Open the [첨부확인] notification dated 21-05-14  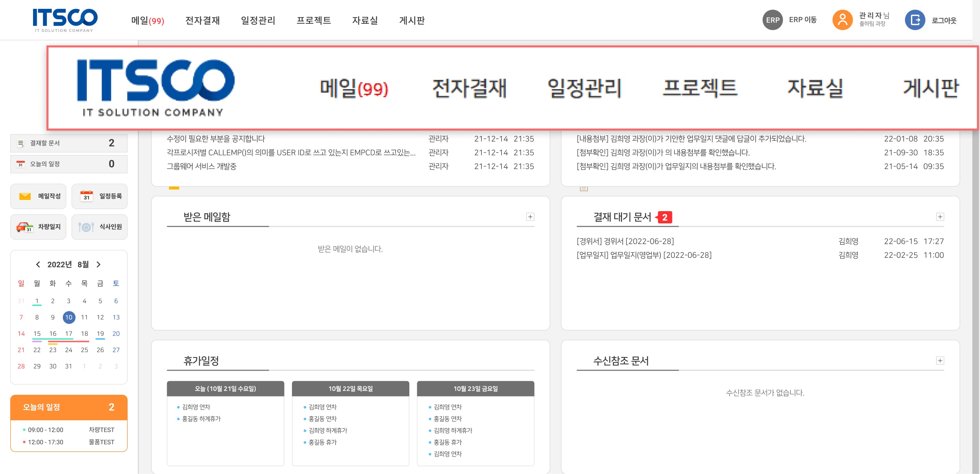tap(676, 166)
